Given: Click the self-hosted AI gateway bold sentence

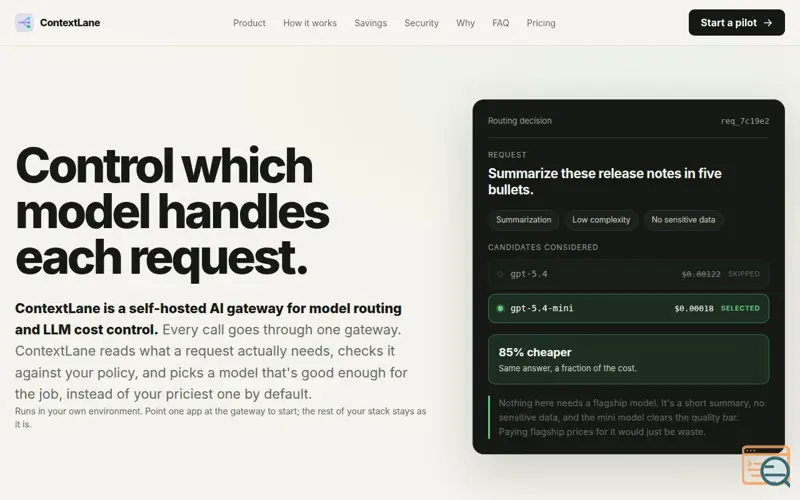Looking at the screenshot, I should click(208, 319).
